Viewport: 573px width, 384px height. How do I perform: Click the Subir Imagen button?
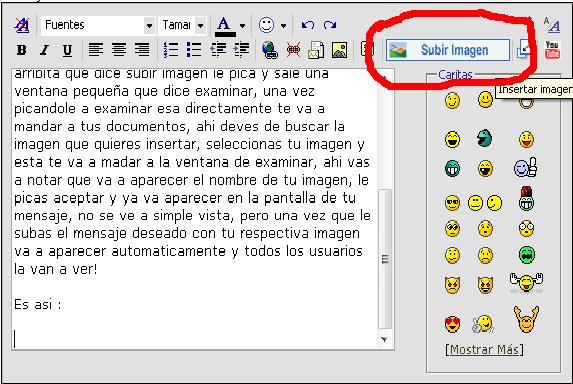click(448, 50)
